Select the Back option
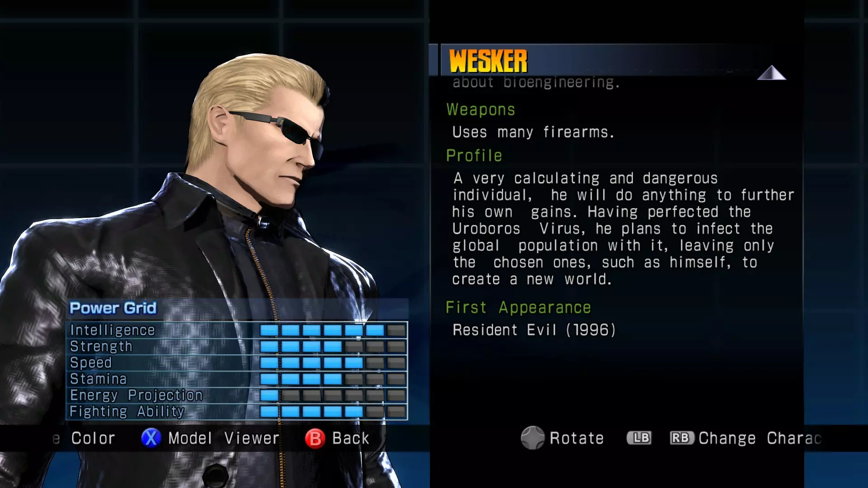868x488 pixels. [x=351, y=438]
